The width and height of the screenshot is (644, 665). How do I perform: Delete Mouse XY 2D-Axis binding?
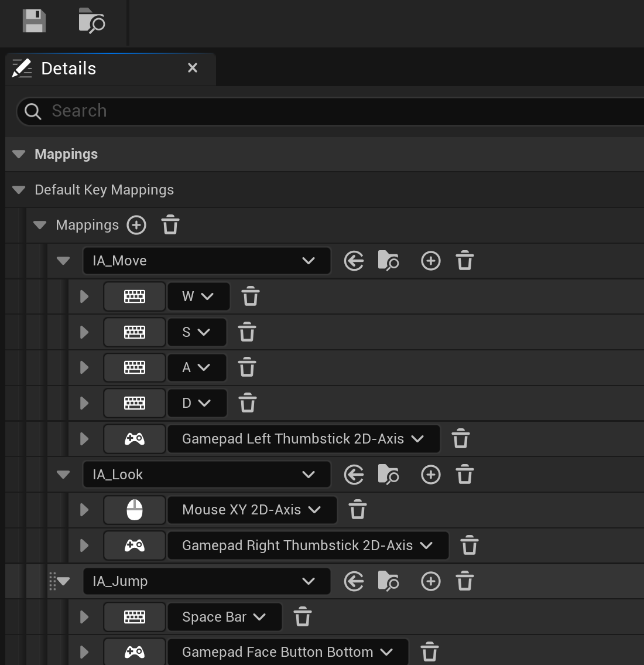pyautogui.click(x=358, y=509)
